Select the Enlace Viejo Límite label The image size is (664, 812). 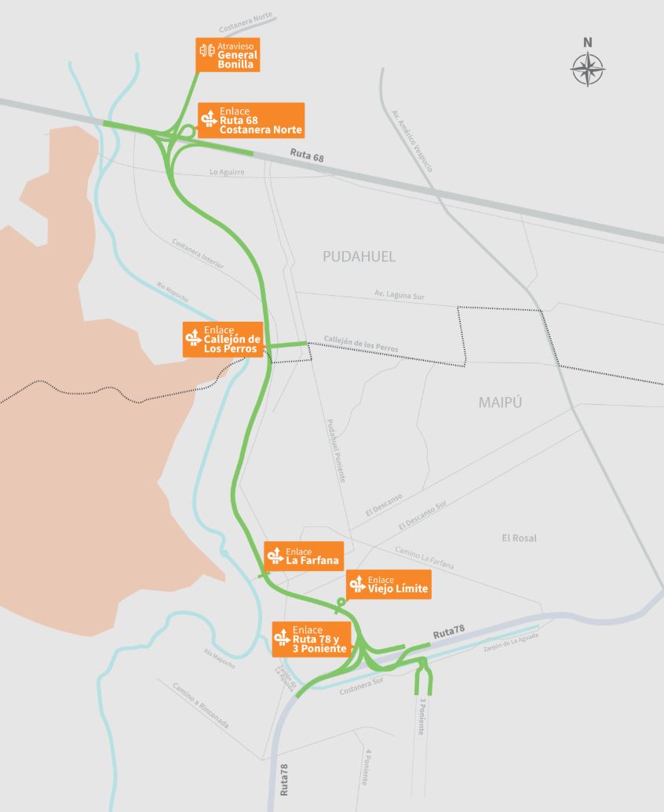click(x=389, y=584)
